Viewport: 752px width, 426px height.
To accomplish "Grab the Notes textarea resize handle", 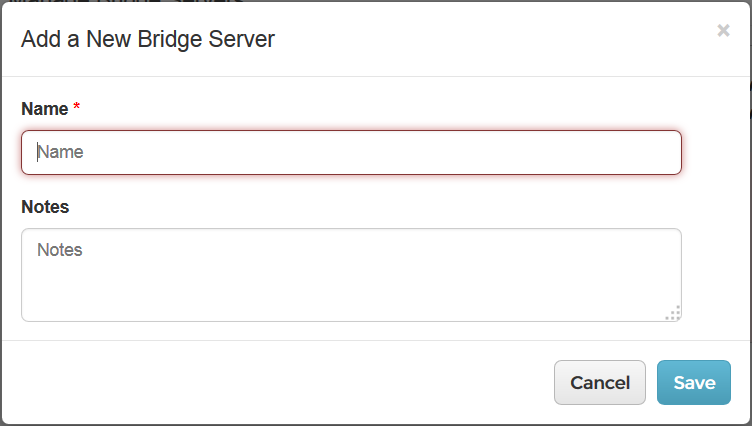I will pos(673,313).
